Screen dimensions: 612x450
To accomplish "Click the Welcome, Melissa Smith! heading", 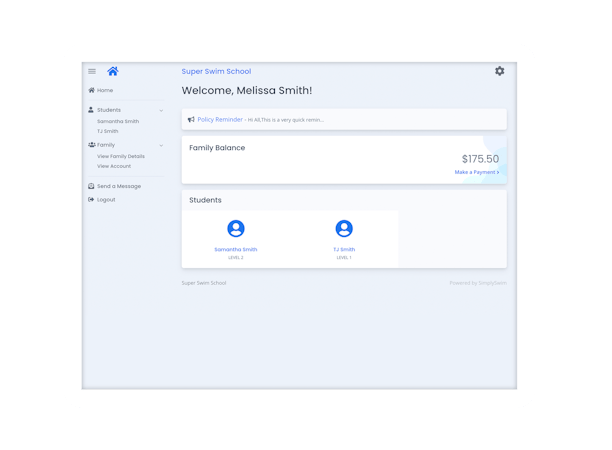I will click(x=247, y=91).
